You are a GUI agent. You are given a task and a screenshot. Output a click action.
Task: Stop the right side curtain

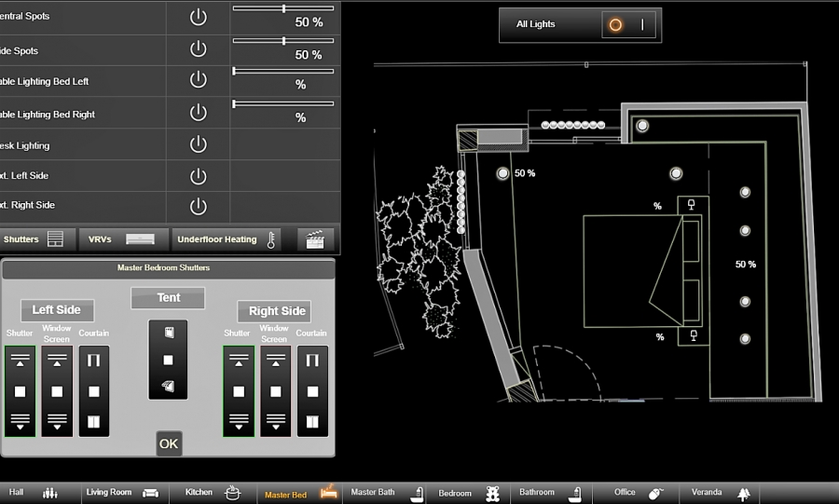312,392
